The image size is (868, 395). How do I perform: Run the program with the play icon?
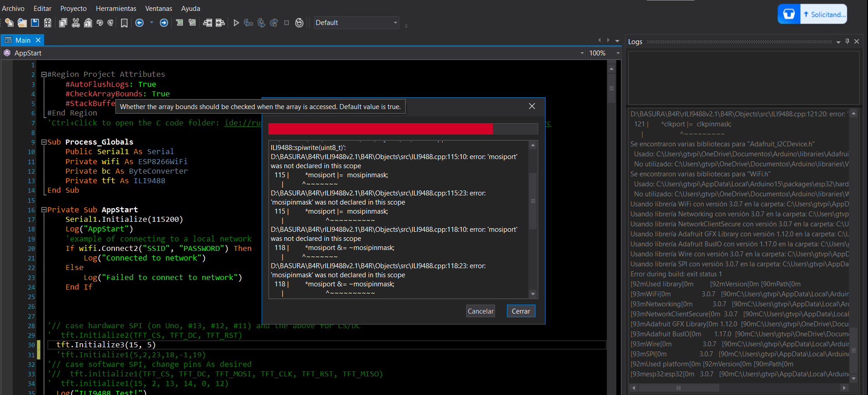click(236, 23)
